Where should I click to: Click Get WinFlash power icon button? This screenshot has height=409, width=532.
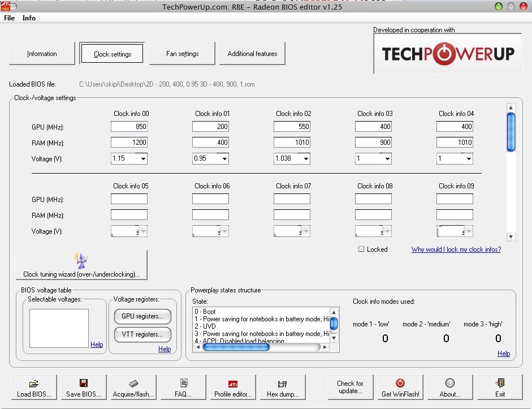click(400, 388)
